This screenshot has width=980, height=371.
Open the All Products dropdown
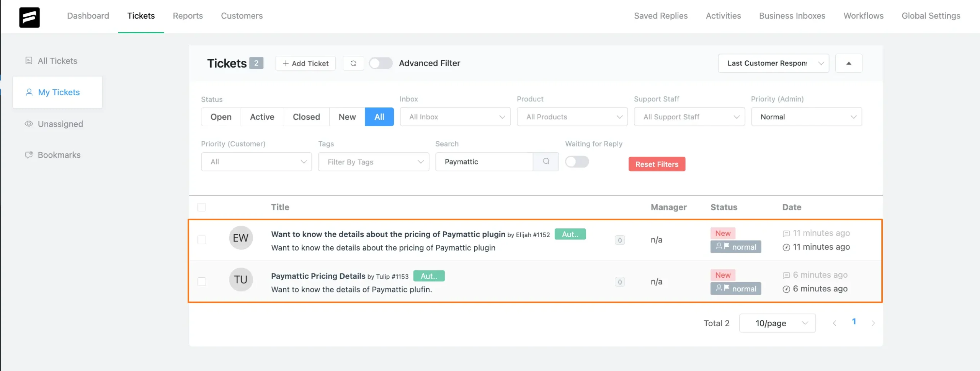tap(572, 117)
